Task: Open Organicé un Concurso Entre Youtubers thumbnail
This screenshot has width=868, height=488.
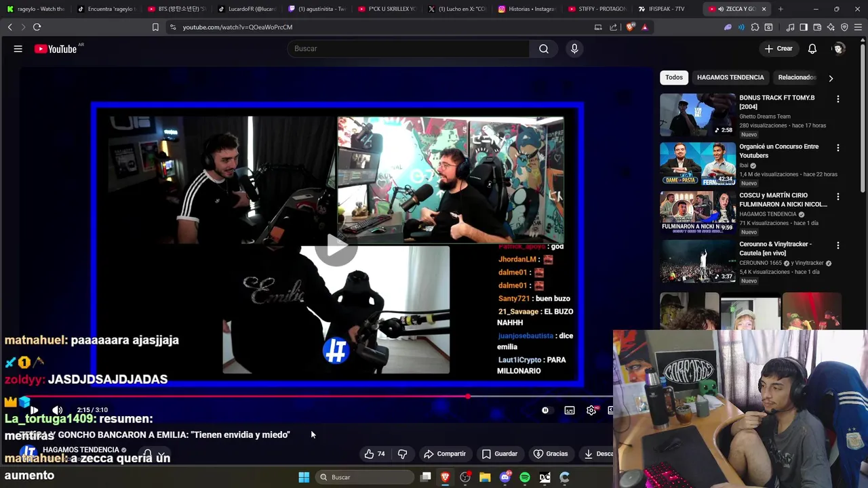Action: 698,163
